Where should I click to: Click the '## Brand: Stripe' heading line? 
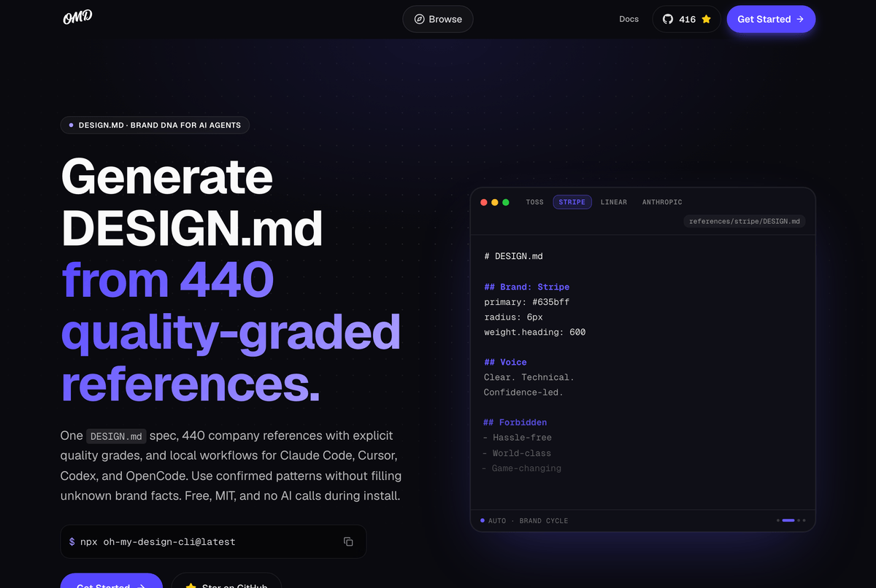pos(526,287)
